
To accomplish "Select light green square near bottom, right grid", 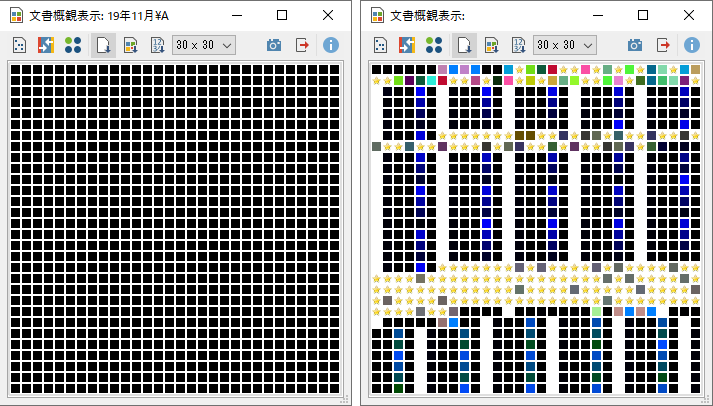I will click(x=596, y=311).
